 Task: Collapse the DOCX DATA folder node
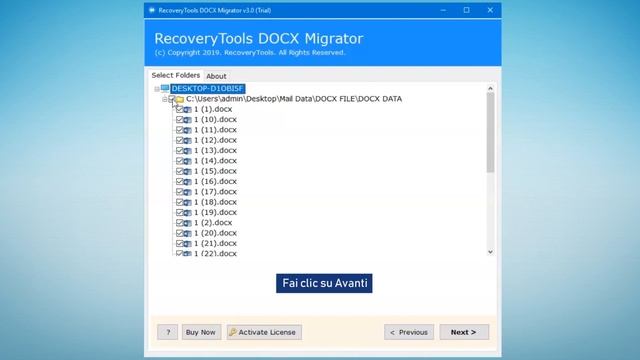click(x=164, y=99)
